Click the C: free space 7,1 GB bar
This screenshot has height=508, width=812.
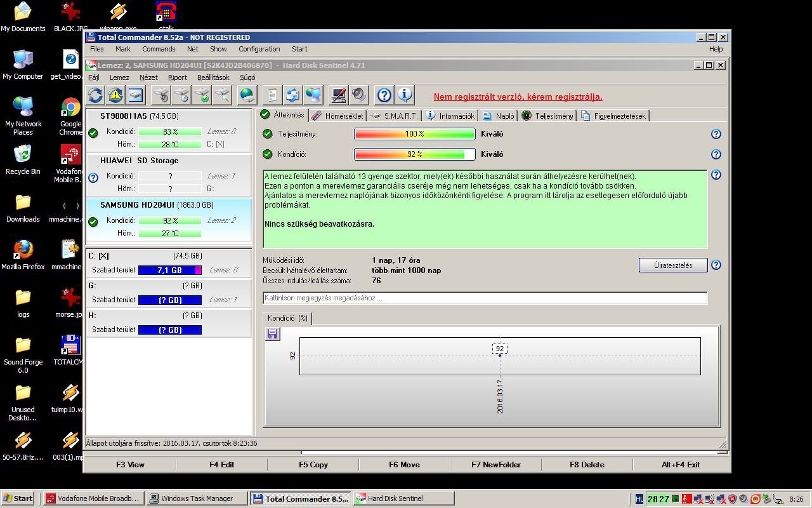[x=169, y=270]
